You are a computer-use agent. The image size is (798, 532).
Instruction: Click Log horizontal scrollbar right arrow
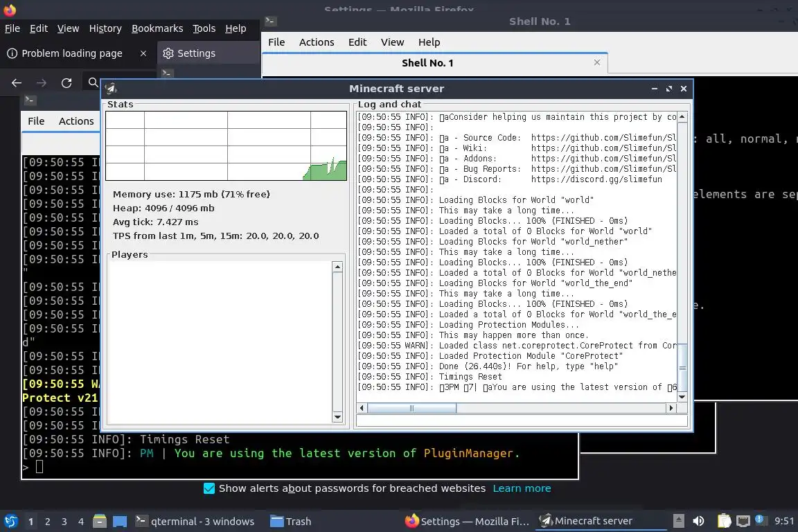pyautogui.click(x=671, y=408)
